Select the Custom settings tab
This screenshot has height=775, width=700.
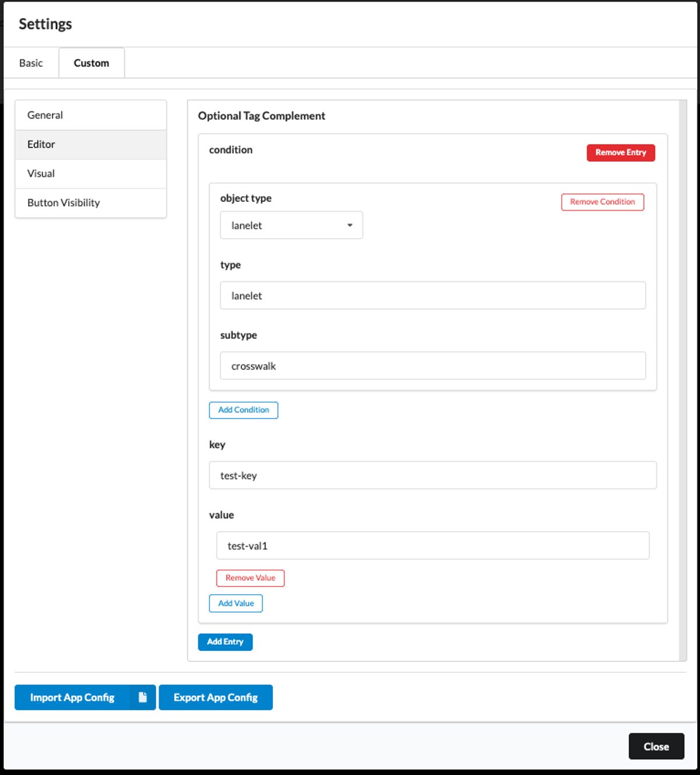[x=92, y=63]
